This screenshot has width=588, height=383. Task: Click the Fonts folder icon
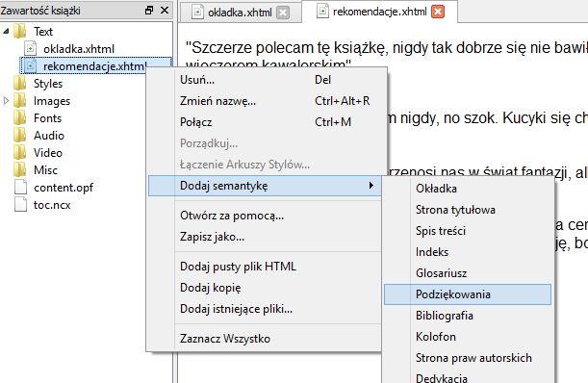click(x=20, y=117)
